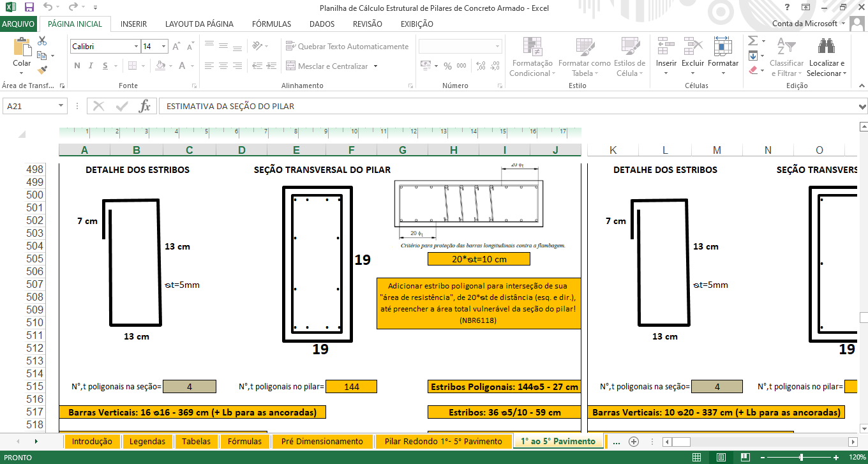Click the Fill down arrow icon
The image size is (868, 464).
[752, 56]
